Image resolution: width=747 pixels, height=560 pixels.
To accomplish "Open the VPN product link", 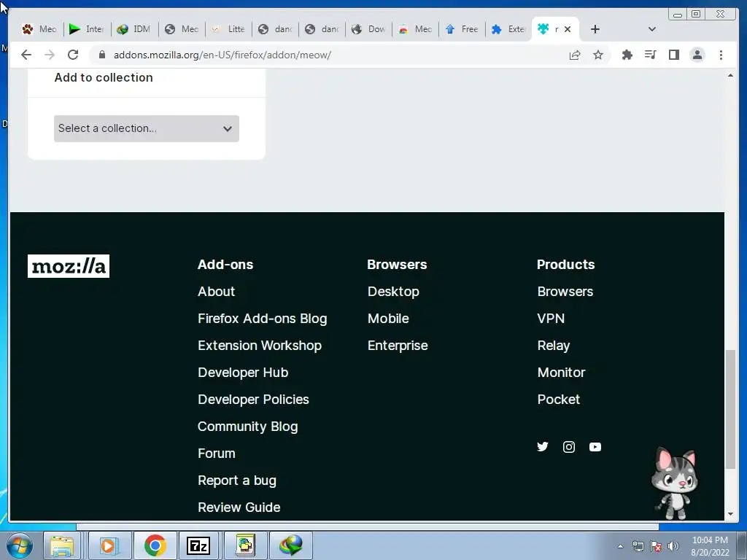I will coord(551,319).
